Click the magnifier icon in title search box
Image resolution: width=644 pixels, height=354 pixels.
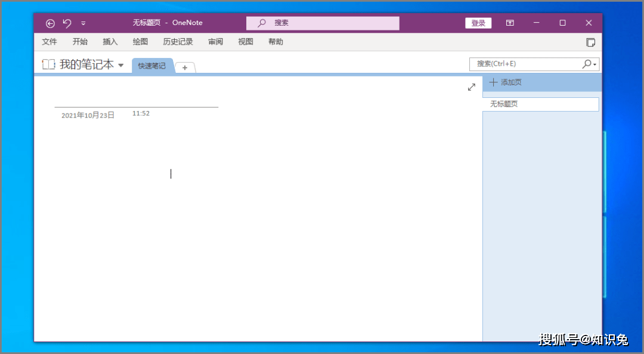[x=262, y=23]
